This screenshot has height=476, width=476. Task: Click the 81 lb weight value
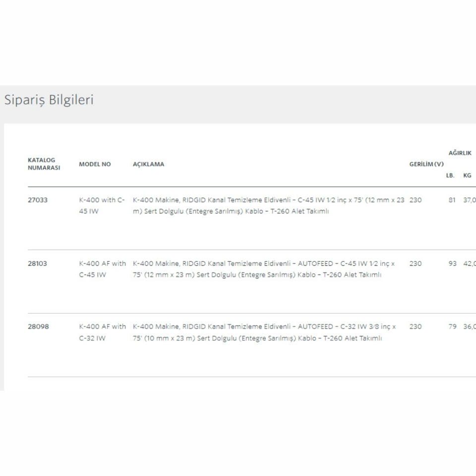pos(452,200)
